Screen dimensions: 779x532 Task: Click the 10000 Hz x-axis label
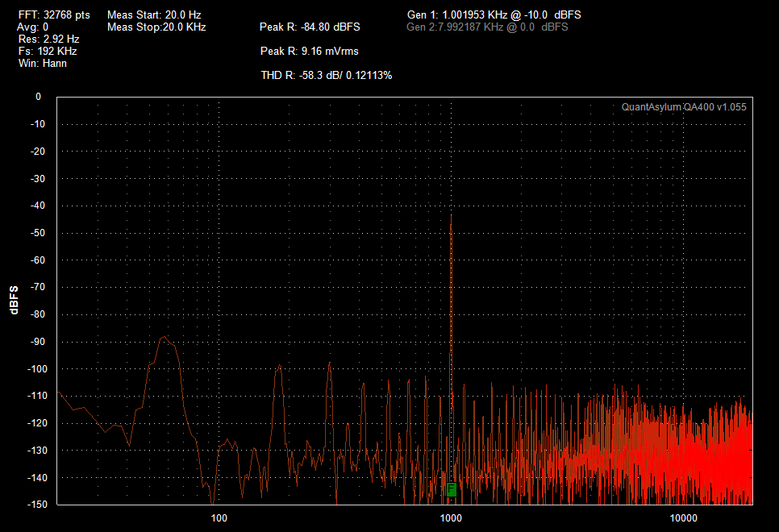point(684,518)
